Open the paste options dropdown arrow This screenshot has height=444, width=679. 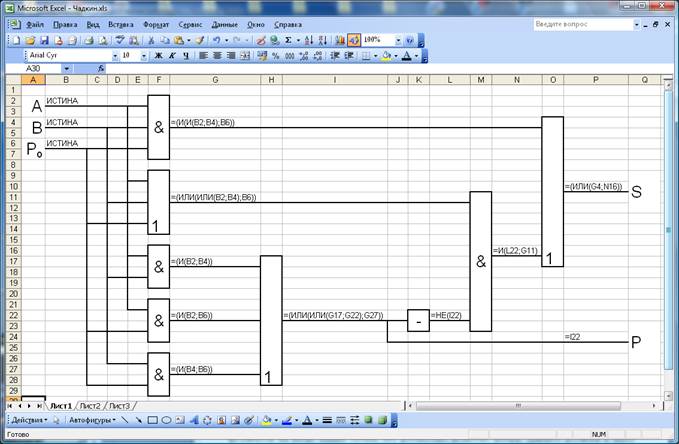pos(189,40)
